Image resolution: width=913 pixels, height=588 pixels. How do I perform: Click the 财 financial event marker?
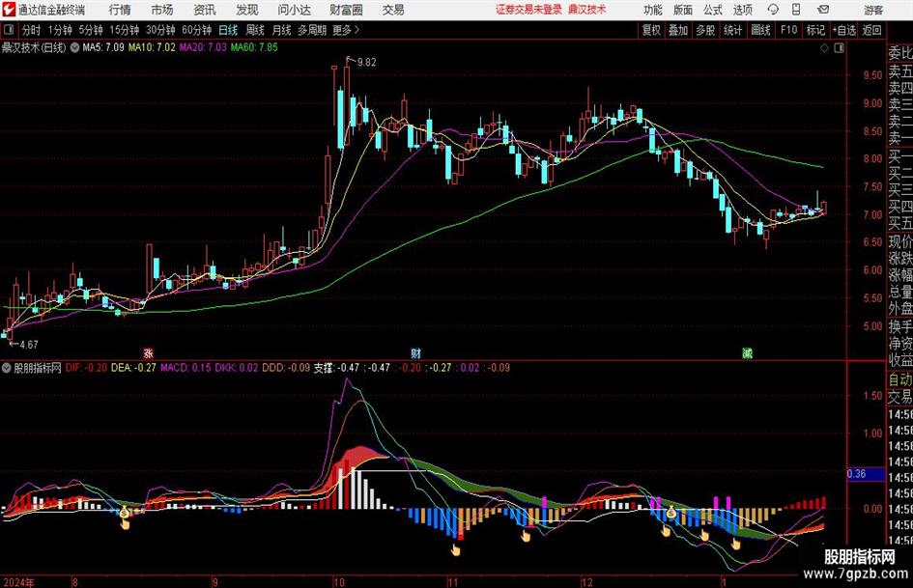(x=415, y=352)
